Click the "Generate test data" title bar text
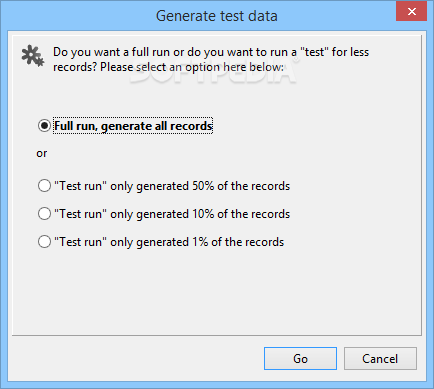The width and height of the screenshot is (434, 389). (217, 16)
